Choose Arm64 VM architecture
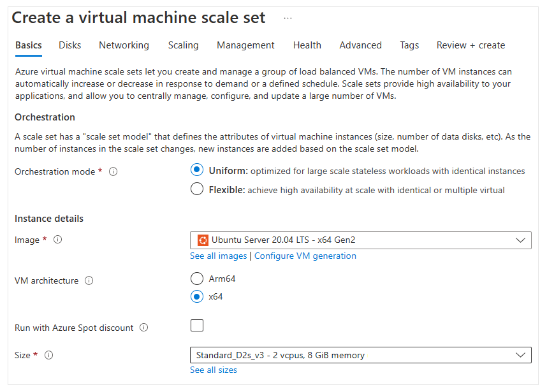 coord(197,279)
